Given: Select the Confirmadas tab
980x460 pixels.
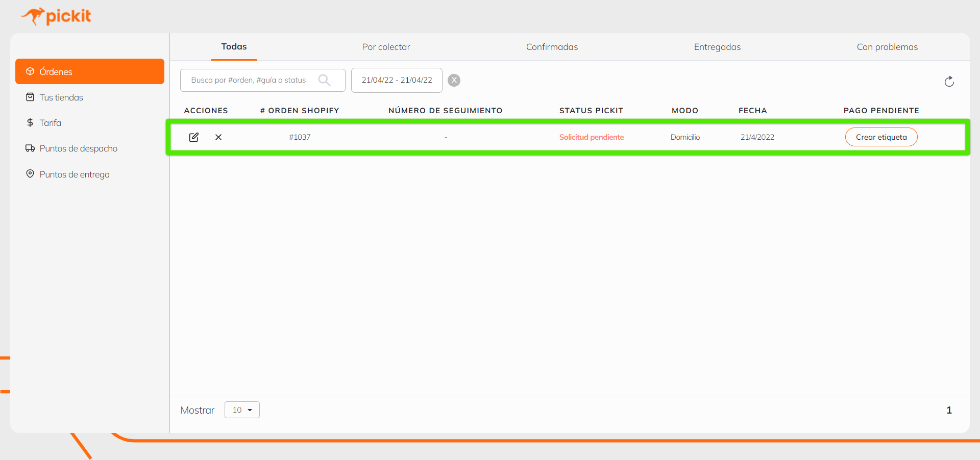Looking at the screenshot, I should coord(552,47).
